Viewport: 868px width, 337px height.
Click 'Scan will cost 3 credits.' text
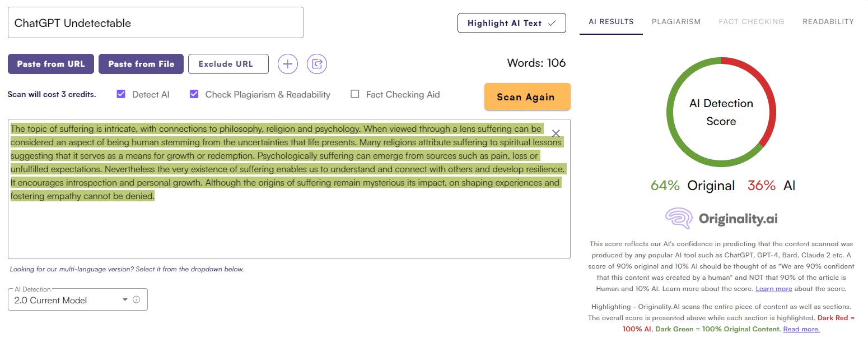[52, 94]
